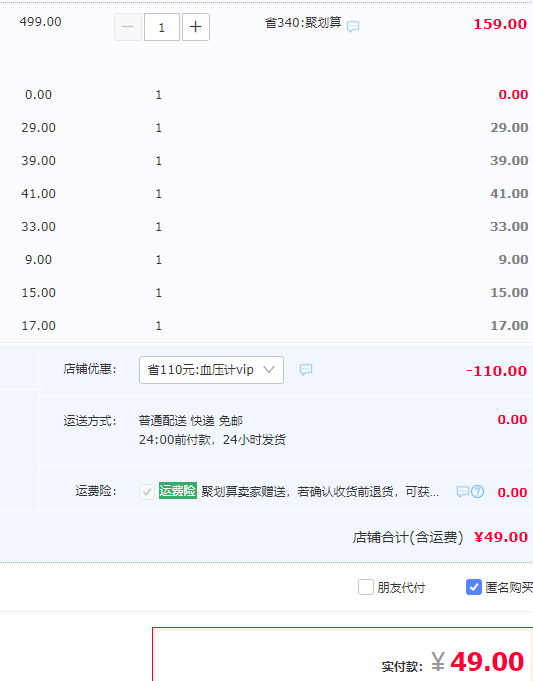The width and height of the screenshot is (533, 681).
Task: Click the 普通配送 快递 免邮 shipping method text
Action: pyautogui.click(x=191, y=421)
